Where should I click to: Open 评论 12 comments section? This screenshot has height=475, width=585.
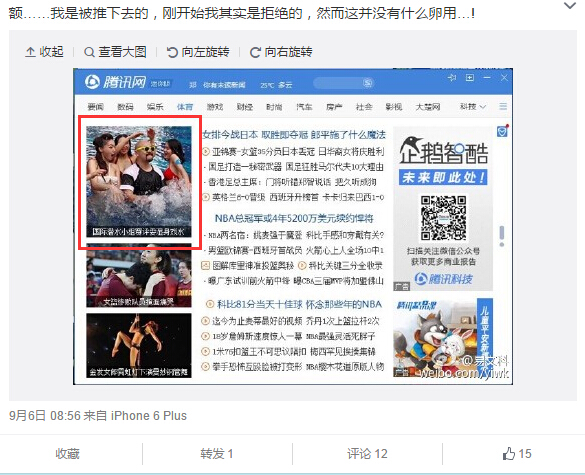tap(367, 454)
